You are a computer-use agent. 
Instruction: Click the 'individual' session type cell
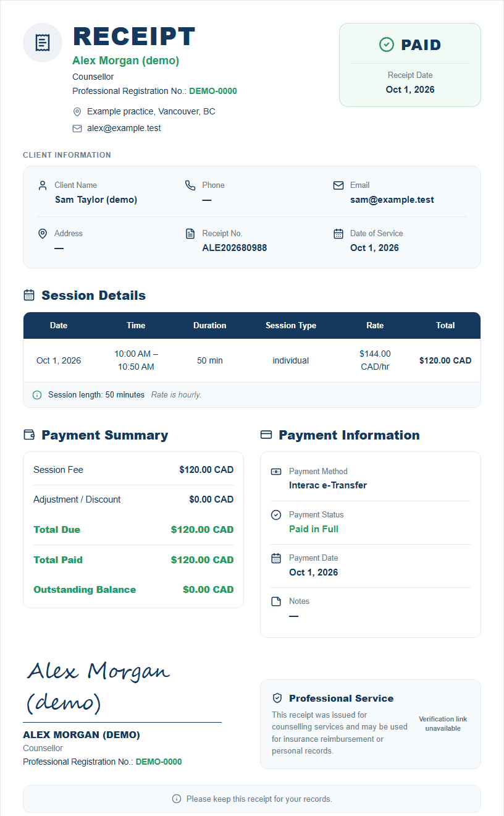pyautogui.click(x=291, y=360)
